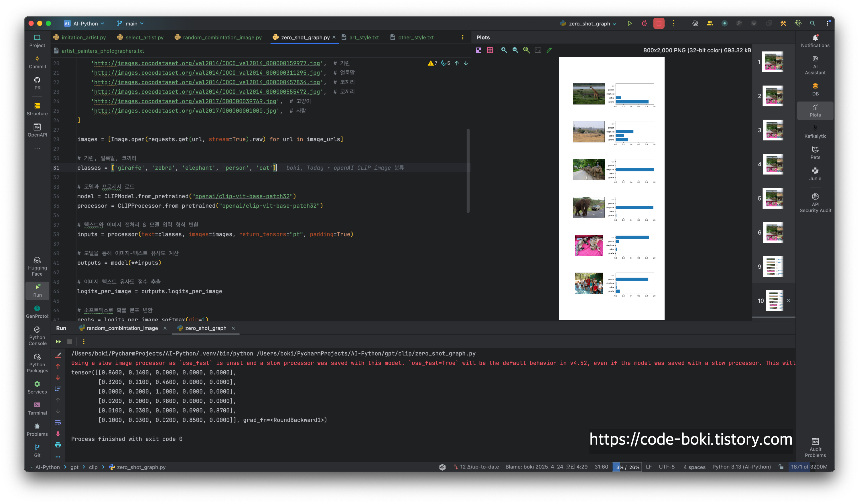Toggle grid display in Plots viewer
This screenshot has height=504, width=859.
coord(490,50)
